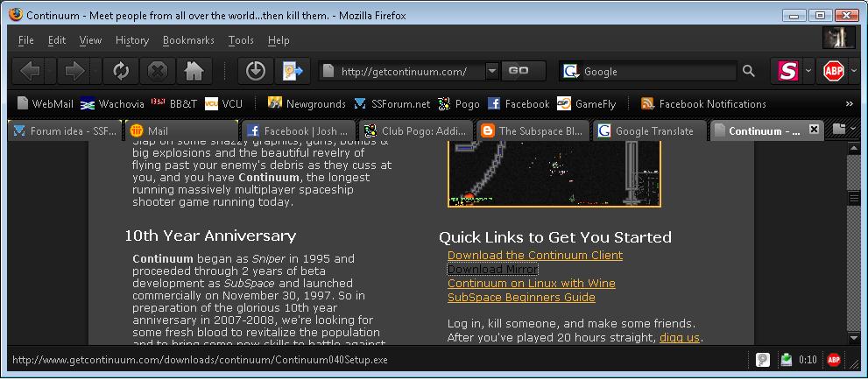Open the Facebook bookmark

[x=519, y=104]
